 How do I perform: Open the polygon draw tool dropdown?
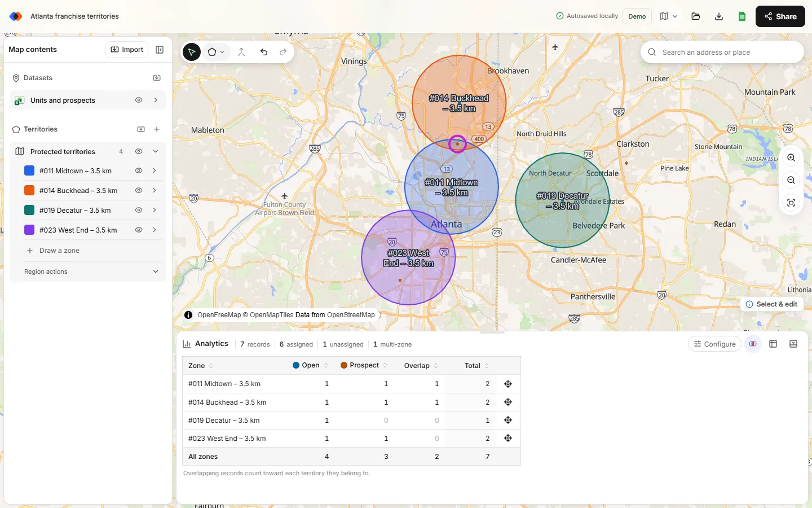point(216,52)
